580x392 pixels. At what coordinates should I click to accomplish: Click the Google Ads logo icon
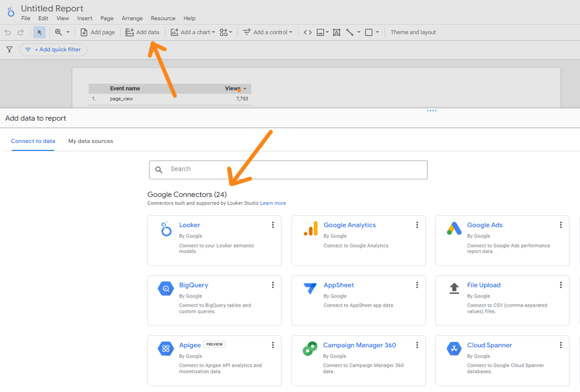(x=454, y=228)
